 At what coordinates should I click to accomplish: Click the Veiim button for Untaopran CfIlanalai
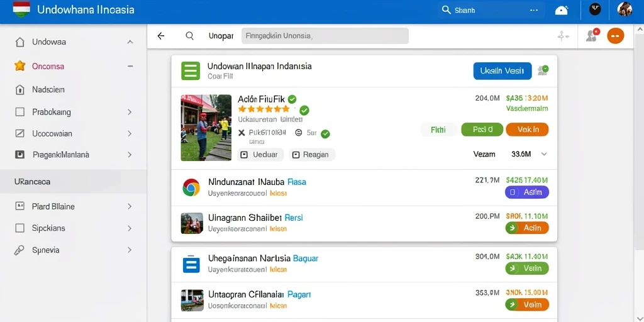click(x=527, y=304)
